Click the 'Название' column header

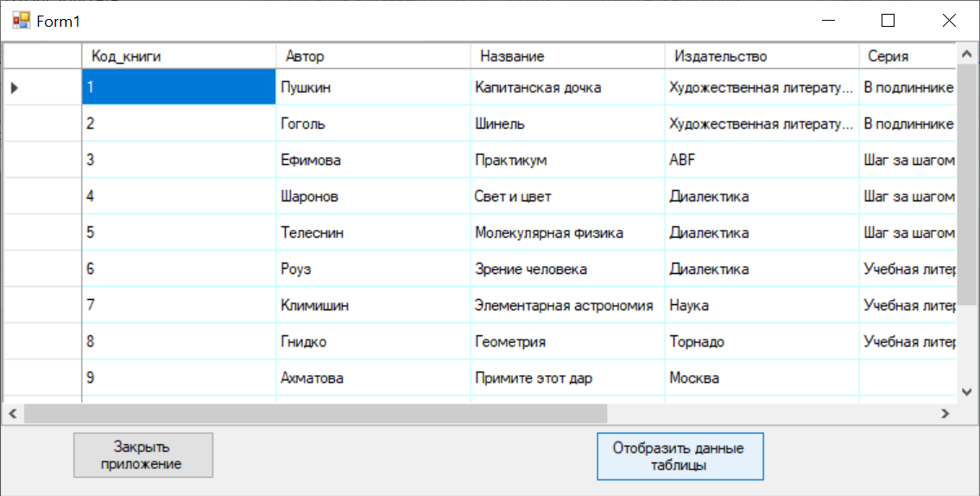(x=567, y=56)
